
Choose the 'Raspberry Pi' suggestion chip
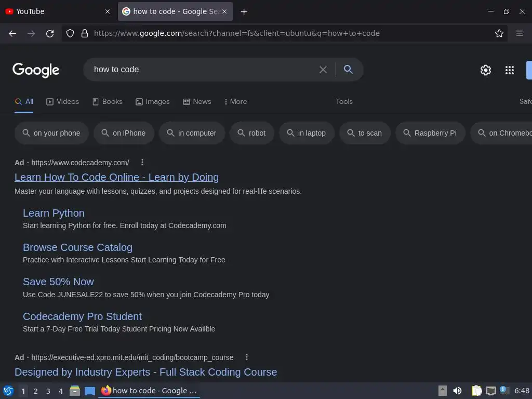(430, 133)
